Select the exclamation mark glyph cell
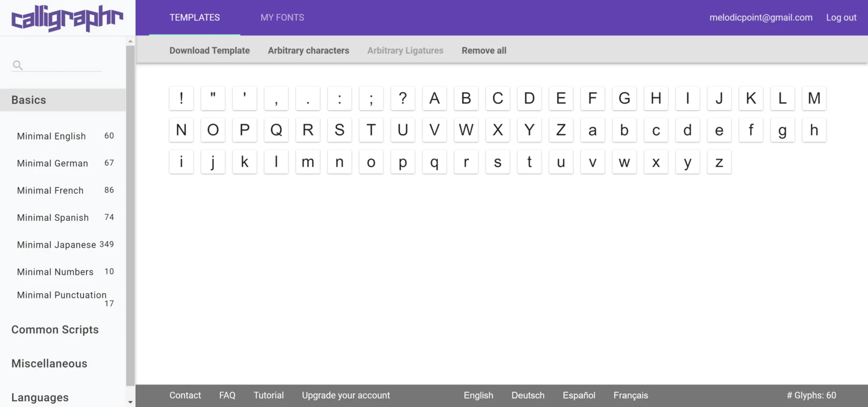Viewport: 868px width, 407px height. (181, 98)
